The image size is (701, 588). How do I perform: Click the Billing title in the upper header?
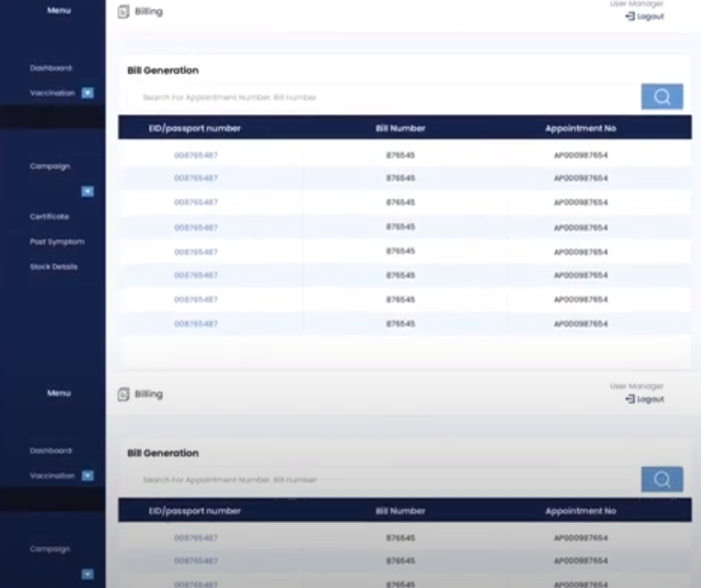[x=149, y=11]
